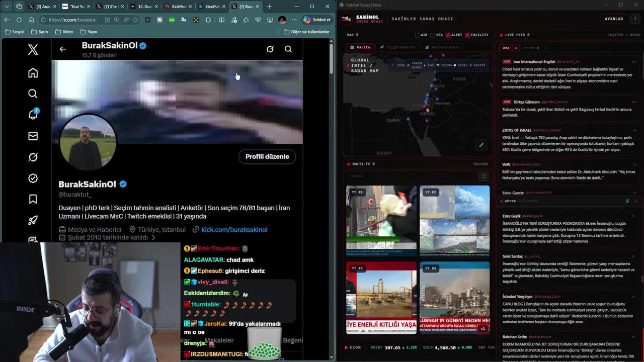This screenshot has width=644, height=362.
Task: Open AYARLAR settings button
Action: pyautogui.click(x=614, y=19)
